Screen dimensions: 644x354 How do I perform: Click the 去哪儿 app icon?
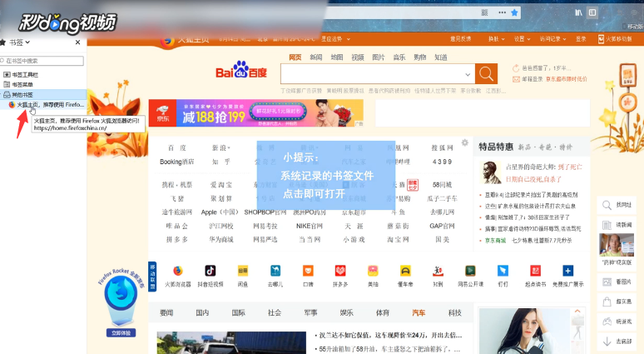(275, 271)
